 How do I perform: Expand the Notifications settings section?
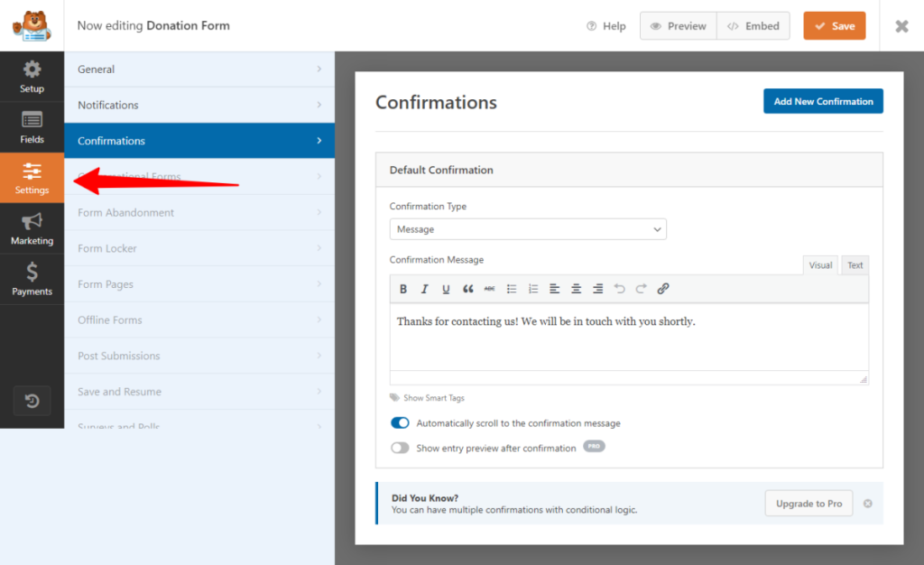click(x=199, y=105)
